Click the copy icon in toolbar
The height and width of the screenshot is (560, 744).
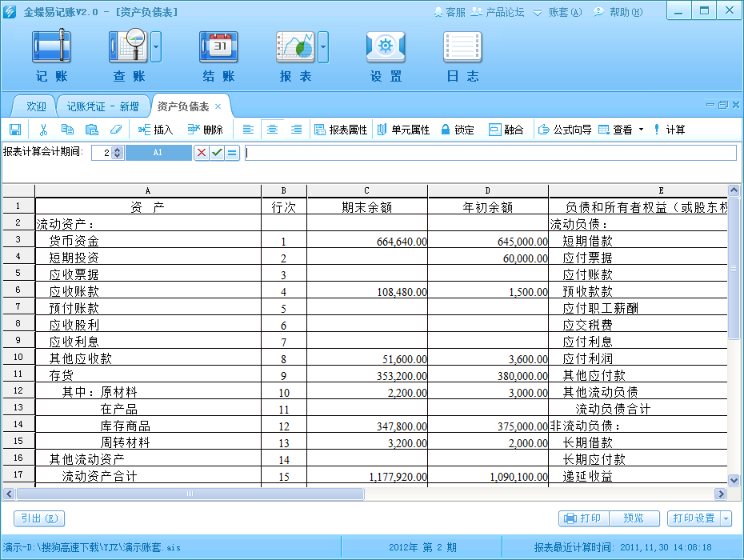(67, 130)
